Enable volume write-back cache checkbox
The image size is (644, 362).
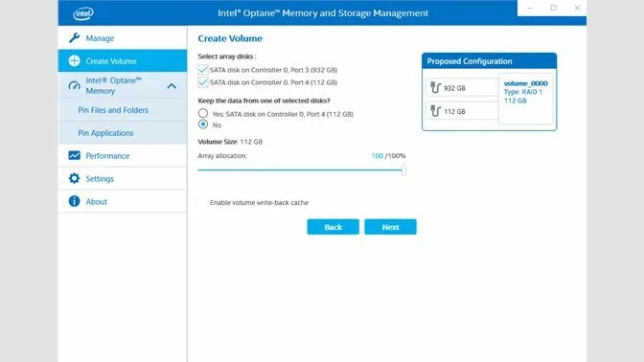pos(203,202)
